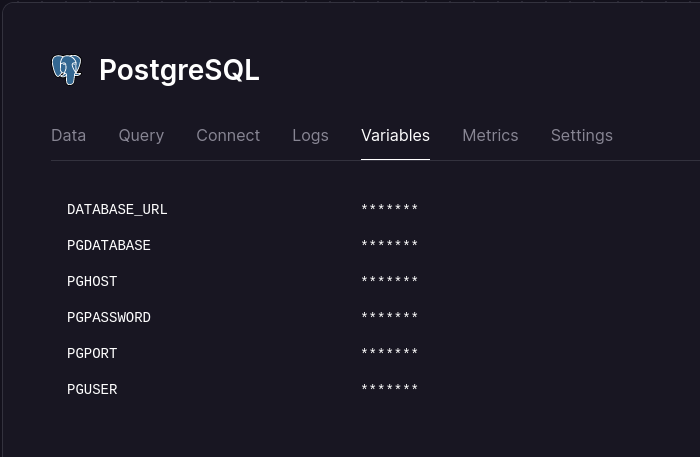This screenshot has height=457, width=700.
Task: Switch to the Settings tab
Action: pos(581,135)
